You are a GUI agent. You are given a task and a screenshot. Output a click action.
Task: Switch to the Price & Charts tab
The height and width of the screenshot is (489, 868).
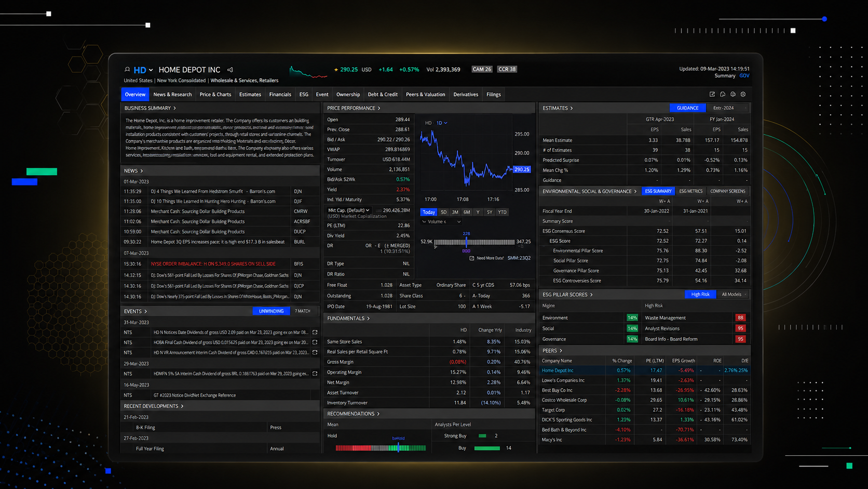(x=215, y=95)
